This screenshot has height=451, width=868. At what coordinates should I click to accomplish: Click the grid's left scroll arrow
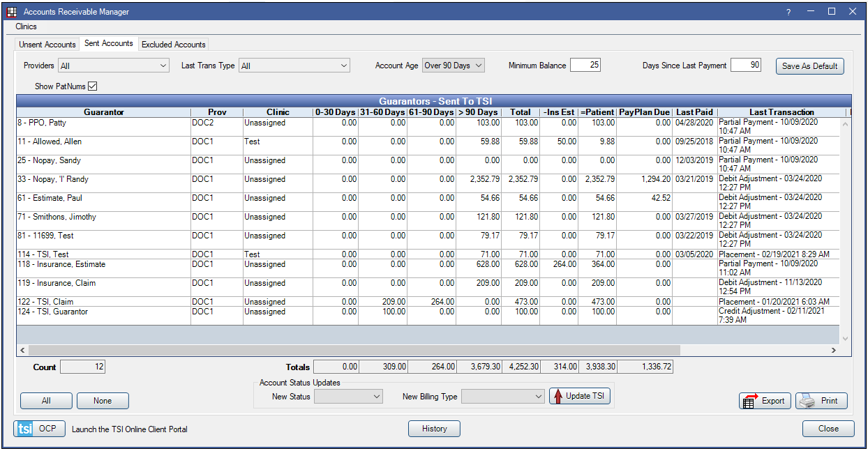pyautogui.click(x=22, y=350)
